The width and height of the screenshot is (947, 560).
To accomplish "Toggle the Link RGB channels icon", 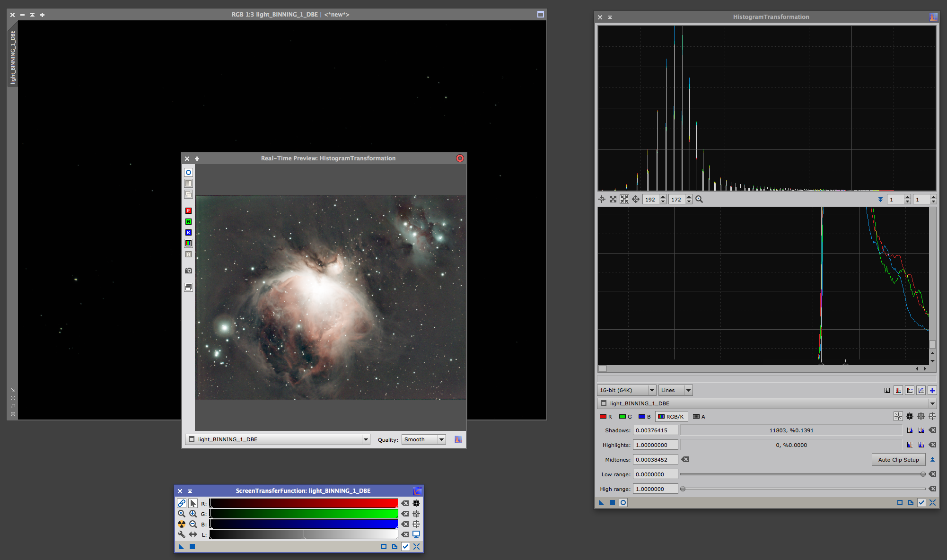I will coord(182,503).
